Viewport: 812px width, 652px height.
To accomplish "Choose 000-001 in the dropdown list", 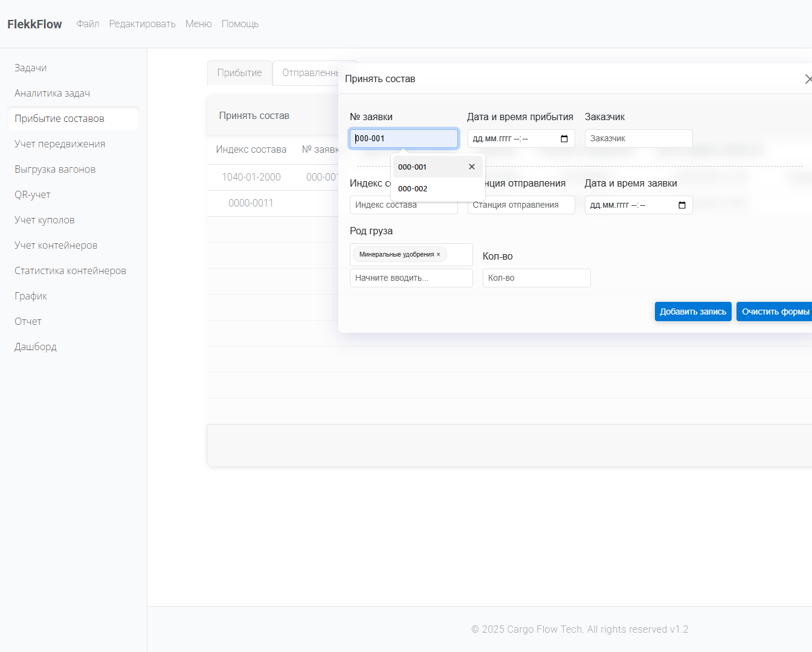I will point(413,167).
